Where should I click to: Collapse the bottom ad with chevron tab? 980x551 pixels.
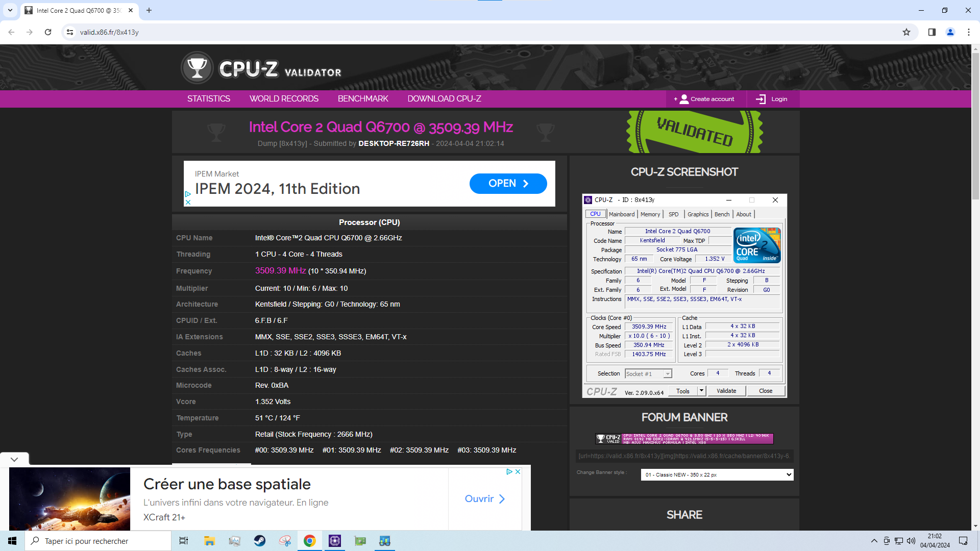(x=14, y=459)
